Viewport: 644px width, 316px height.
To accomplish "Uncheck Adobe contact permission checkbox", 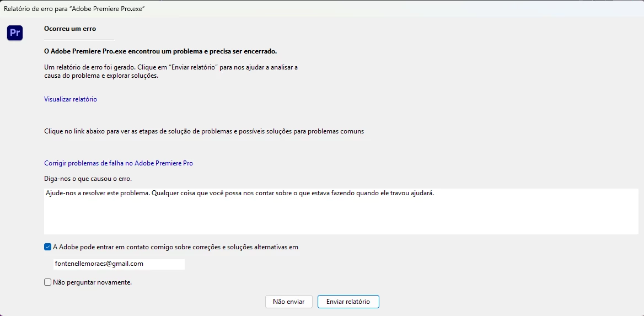I will [47, 247].
